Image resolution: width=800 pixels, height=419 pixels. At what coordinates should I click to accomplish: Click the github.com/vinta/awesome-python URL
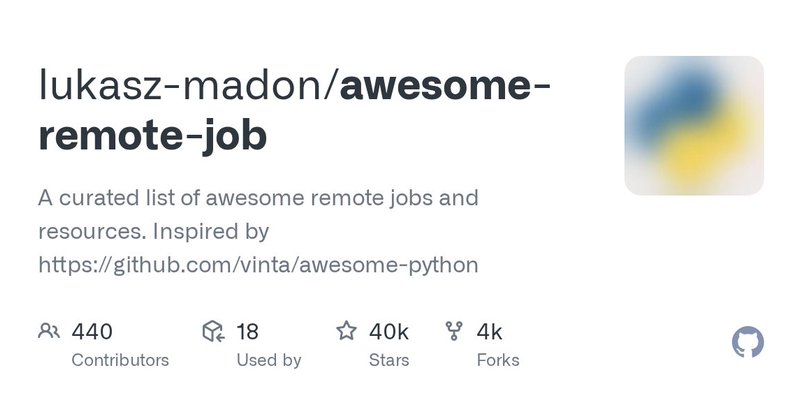coord(258,265)
